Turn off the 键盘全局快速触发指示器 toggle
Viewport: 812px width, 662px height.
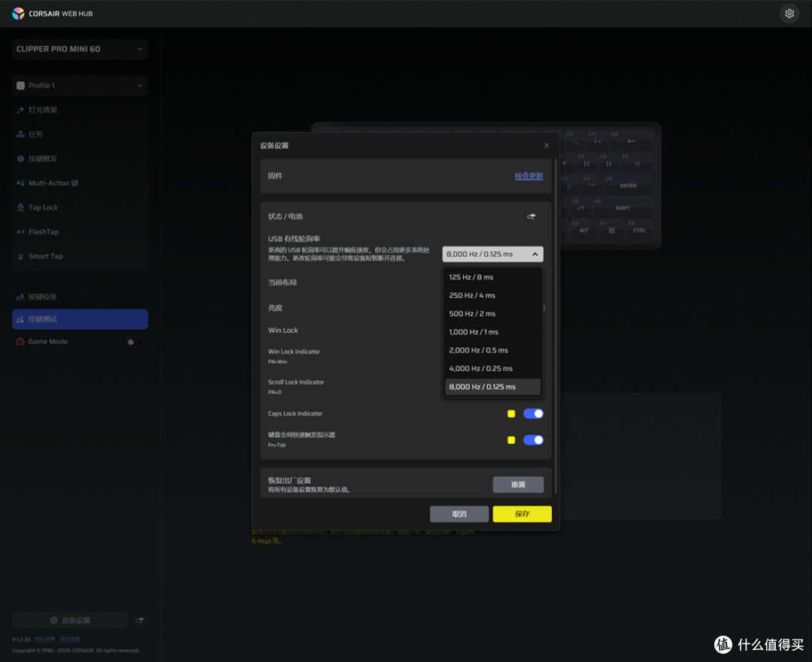[533, 440]
